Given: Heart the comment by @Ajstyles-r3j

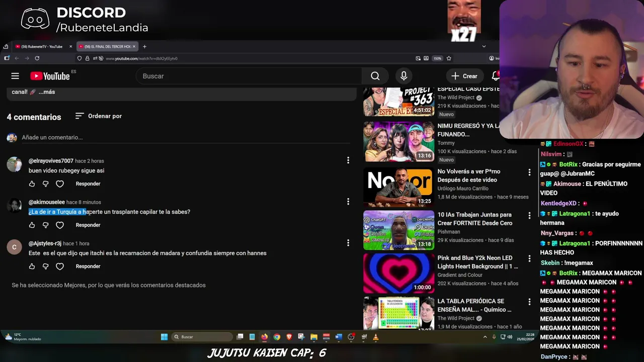Looking at the screenshot, I should click(x=60, y=266).
